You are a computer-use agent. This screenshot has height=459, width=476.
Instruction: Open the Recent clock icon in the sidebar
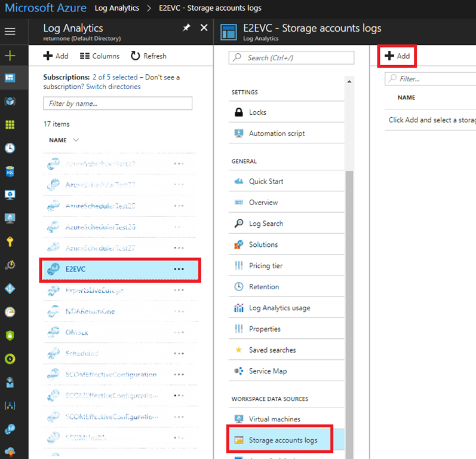tap(10, 148)
